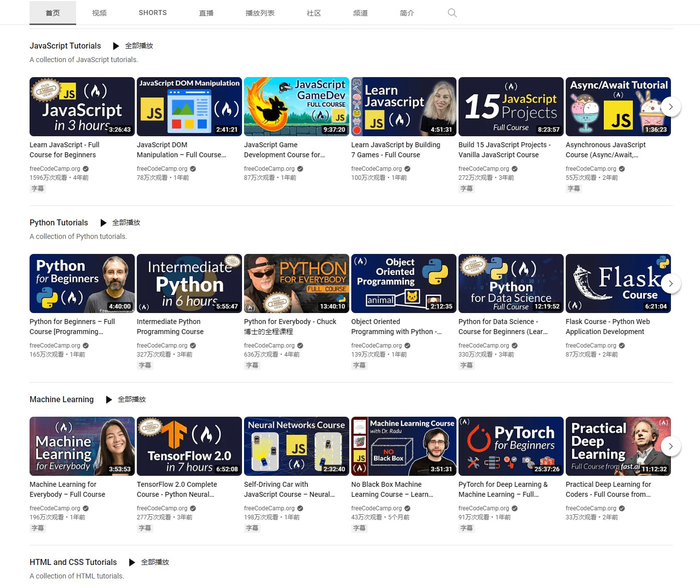The width and height of the screenshot is (700, 588).
Task: Open Async/Await Tutorial thumbnail
Action: 618,107
